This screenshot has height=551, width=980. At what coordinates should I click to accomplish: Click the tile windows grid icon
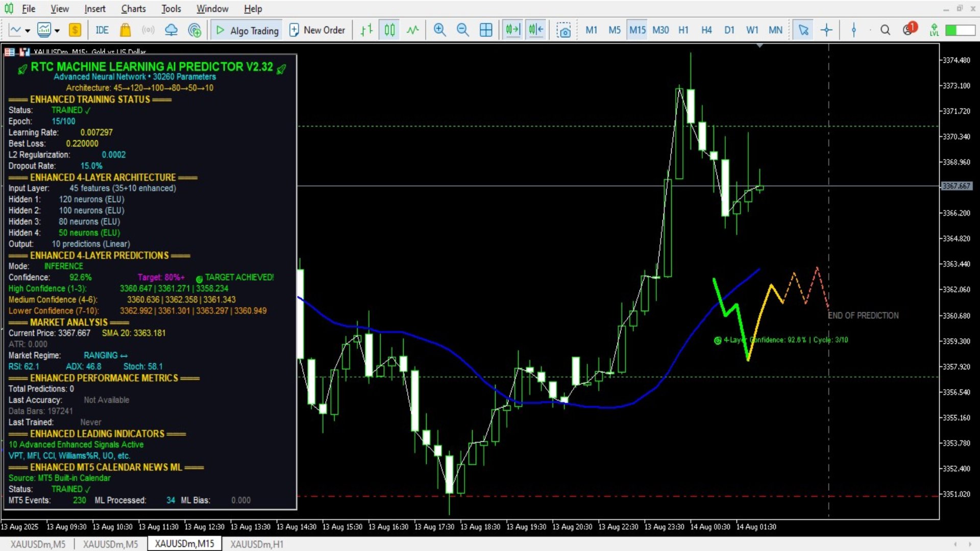pos(486,30)
